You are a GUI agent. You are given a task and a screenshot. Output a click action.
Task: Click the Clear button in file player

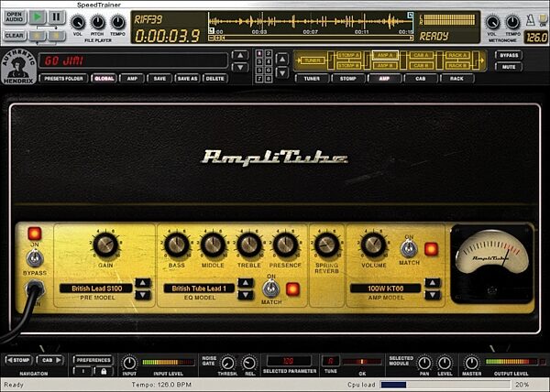click(x=15, y=36)
